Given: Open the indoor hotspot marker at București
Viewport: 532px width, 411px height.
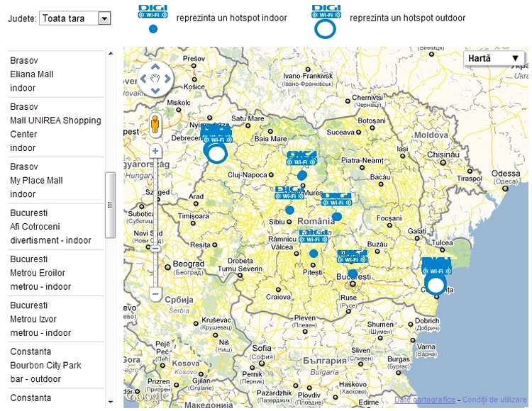Looking at the screenshot, I should [x=353, y=274].
